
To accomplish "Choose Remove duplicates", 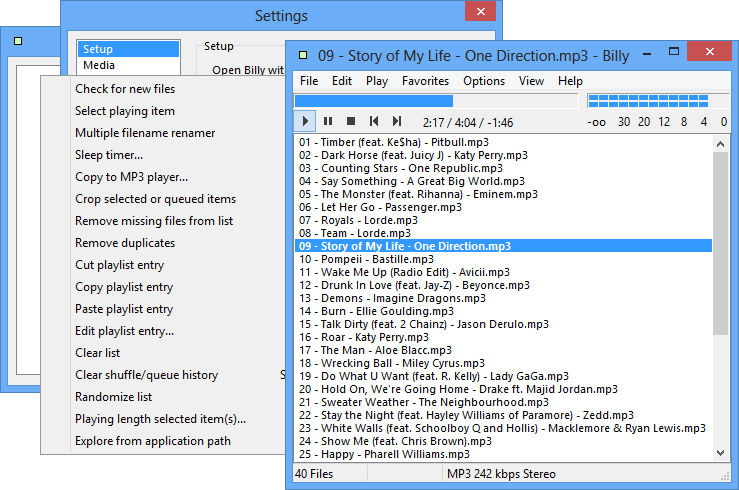I will point(125,243).
